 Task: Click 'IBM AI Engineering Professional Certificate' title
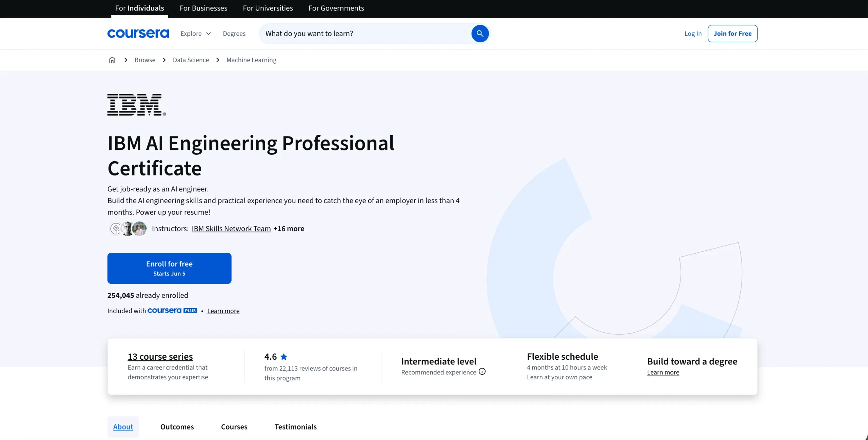click(251, 155)
